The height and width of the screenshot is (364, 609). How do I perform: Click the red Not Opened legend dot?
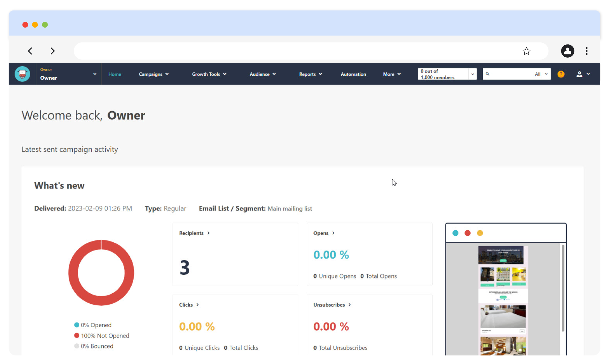[77, 335]
